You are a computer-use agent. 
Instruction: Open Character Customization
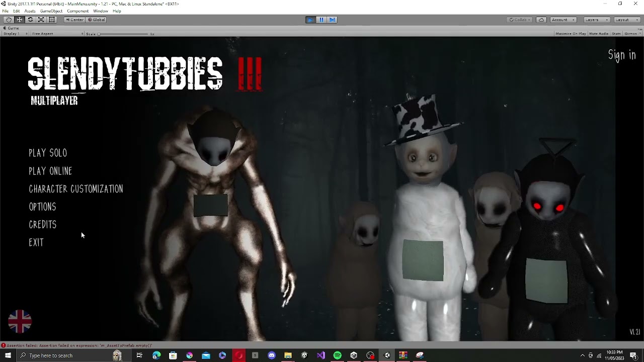pos(76,189)
